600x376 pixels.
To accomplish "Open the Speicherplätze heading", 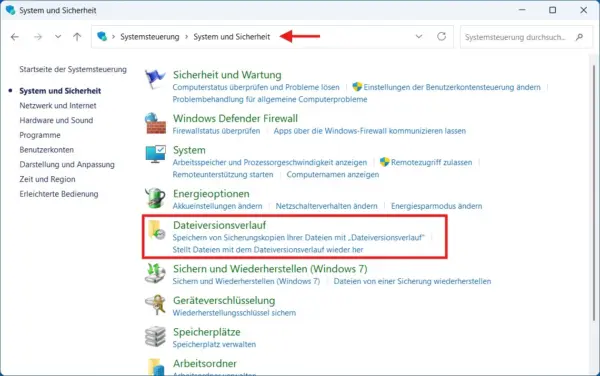I will 207,332.
